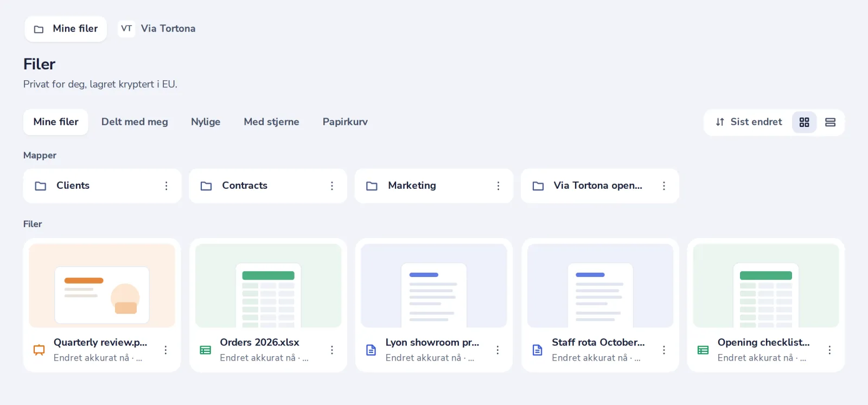The width and height of the screenshot is (868, 405).
Task: Click the Opening checklist... file name
Action: pyautogui.click(x=764, y=343)
